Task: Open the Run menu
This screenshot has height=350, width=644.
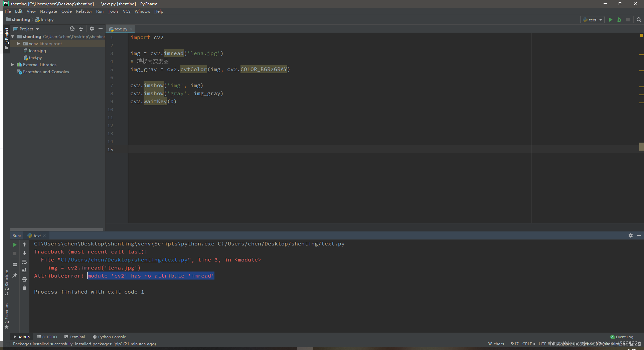Action: 100,11
